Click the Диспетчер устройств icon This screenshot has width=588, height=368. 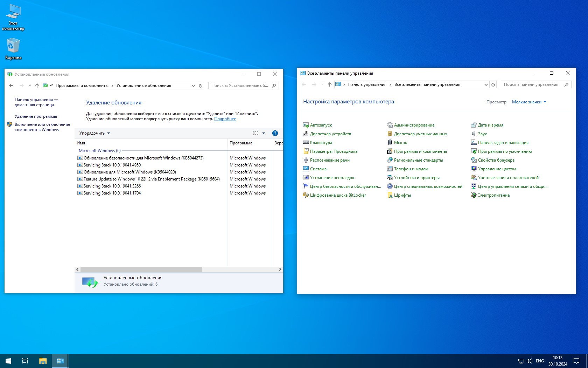tap(306, 134)
